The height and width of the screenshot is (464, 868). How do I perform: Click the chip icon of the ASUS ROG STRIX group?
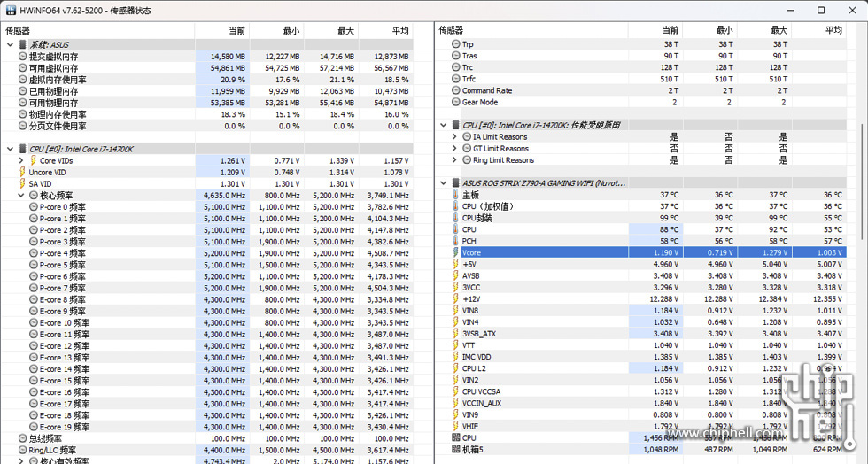[x=455, y=182]
